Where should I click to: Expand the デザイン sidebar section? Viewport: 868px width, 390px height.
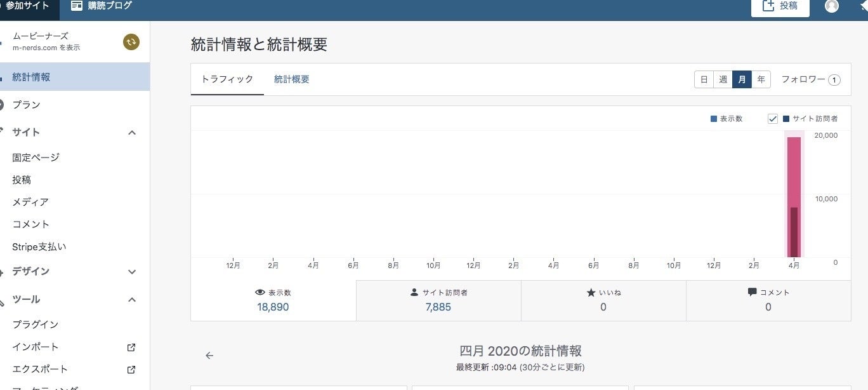tap(132, 272)
